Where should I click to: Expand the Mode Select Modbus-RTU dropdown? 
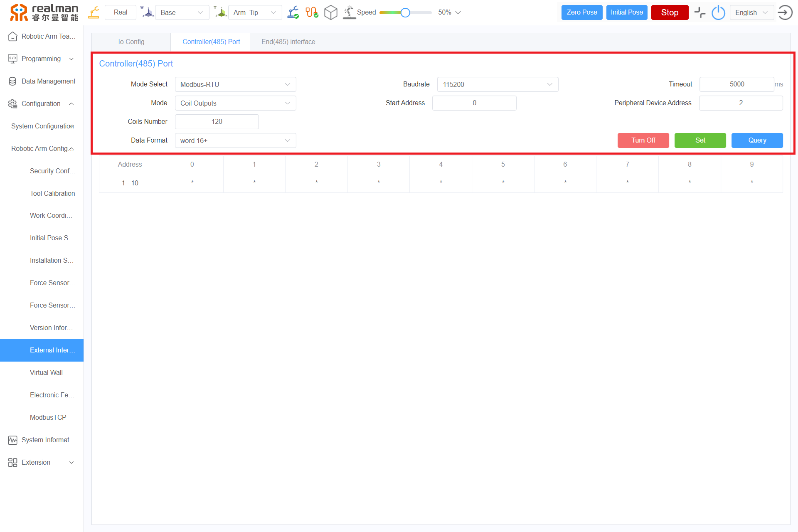235,84
